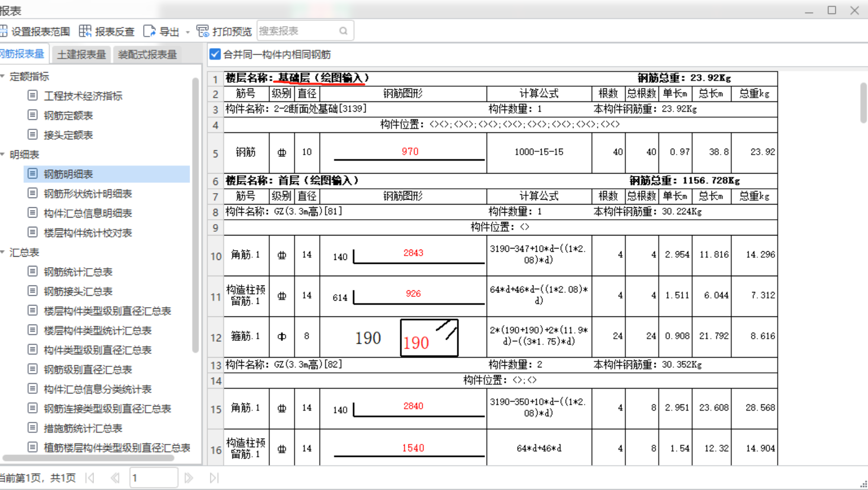Go to the previous page button
This screenshot has width=868, height=490.
coord(115,478)
